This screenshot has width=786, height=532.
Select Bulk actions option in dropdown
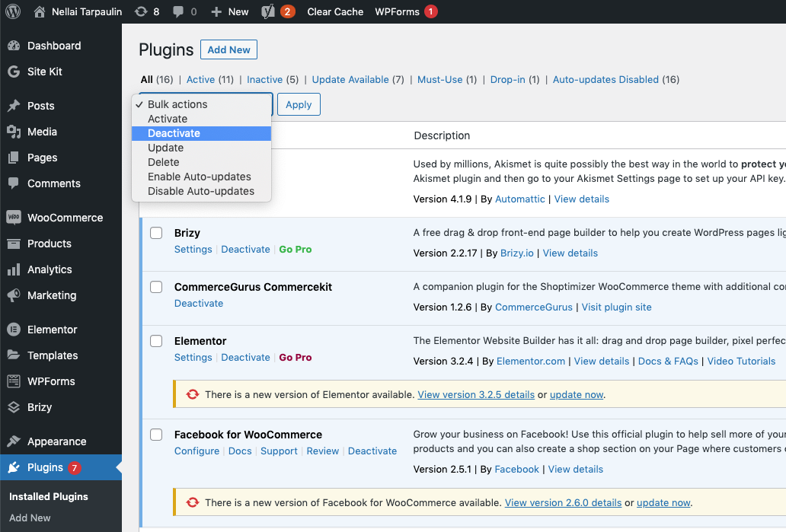tap(201, 104)
